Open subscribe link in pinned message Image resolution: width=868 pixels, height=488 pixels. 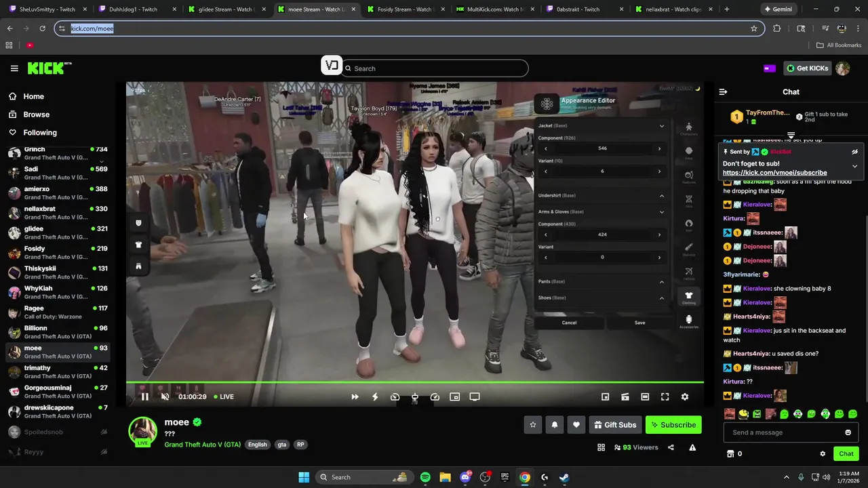(x=774, y=173)
